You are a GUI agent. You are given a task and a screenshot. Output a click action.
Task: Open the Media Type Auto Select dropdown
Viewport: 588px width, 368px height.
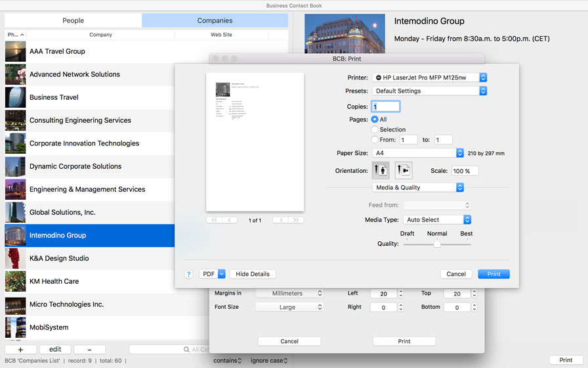[437, 219]
